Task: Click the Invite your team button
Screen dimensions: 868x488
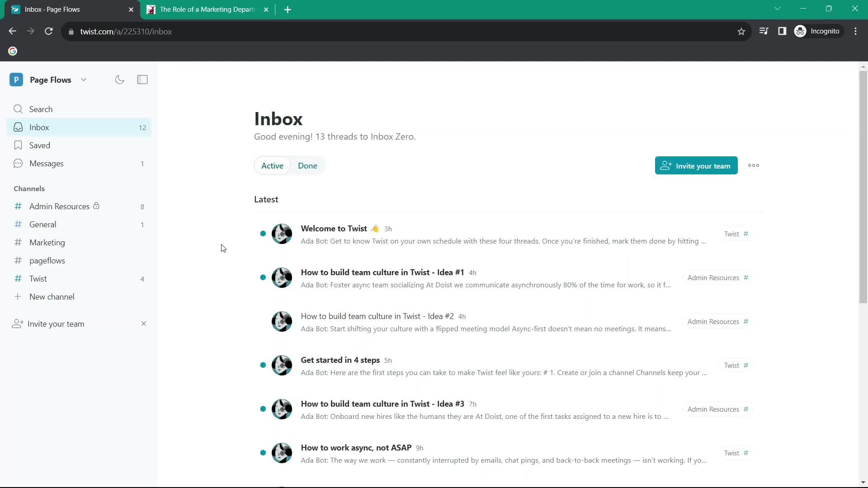Action: coord(696,166)
